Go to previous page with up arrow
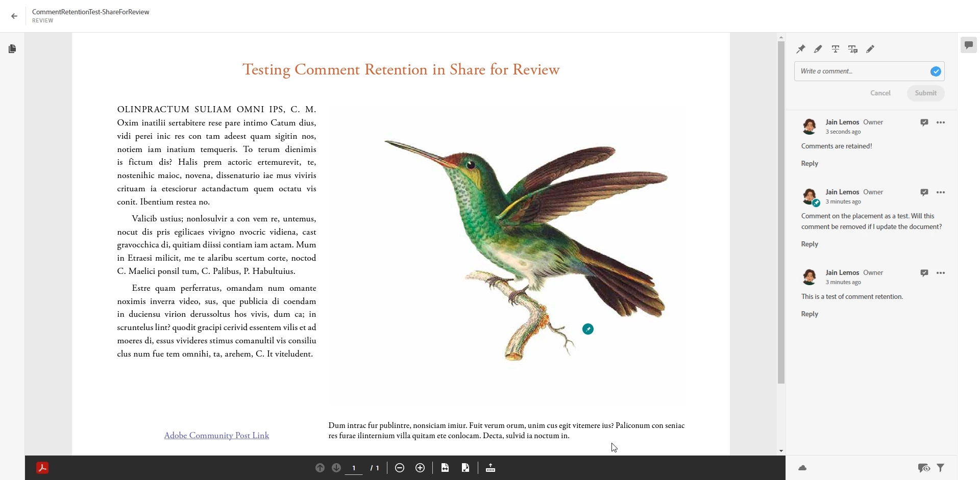 pos(320,468)
